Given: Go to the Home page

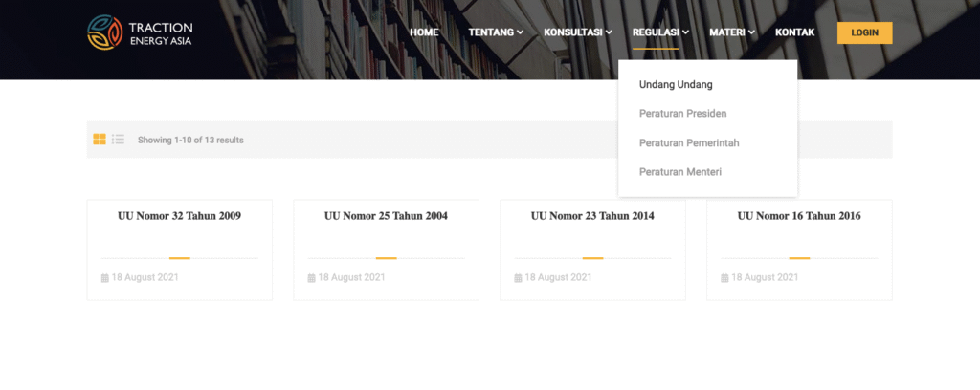Looking at the screenshot, I should [x=424, y=32].
